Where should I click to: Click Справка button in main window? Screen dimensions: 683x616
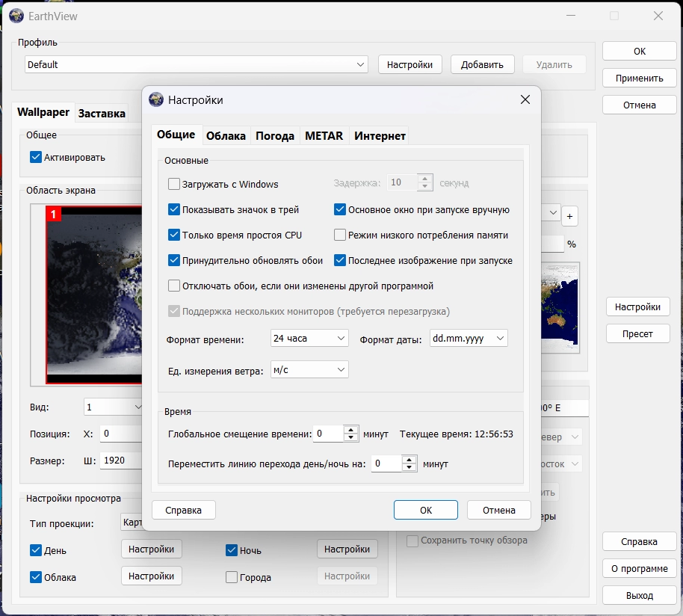pyautogui.click(x=640, y=541)
